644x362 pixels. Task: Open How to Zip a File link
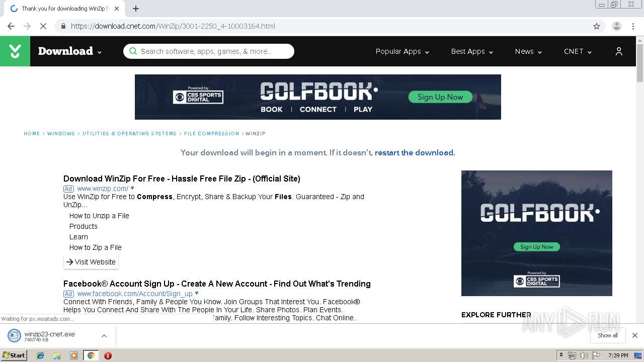click(x=96, y=247)
